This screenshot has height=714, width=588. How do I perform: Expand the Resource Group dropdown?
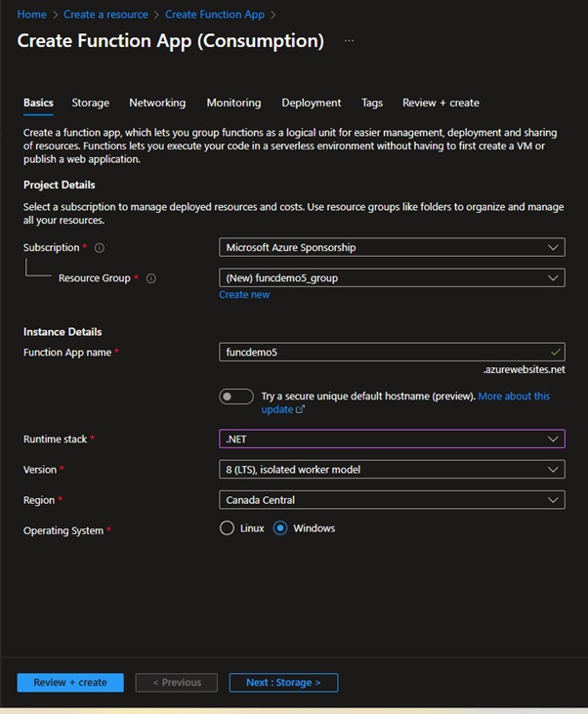coord(392,277)
